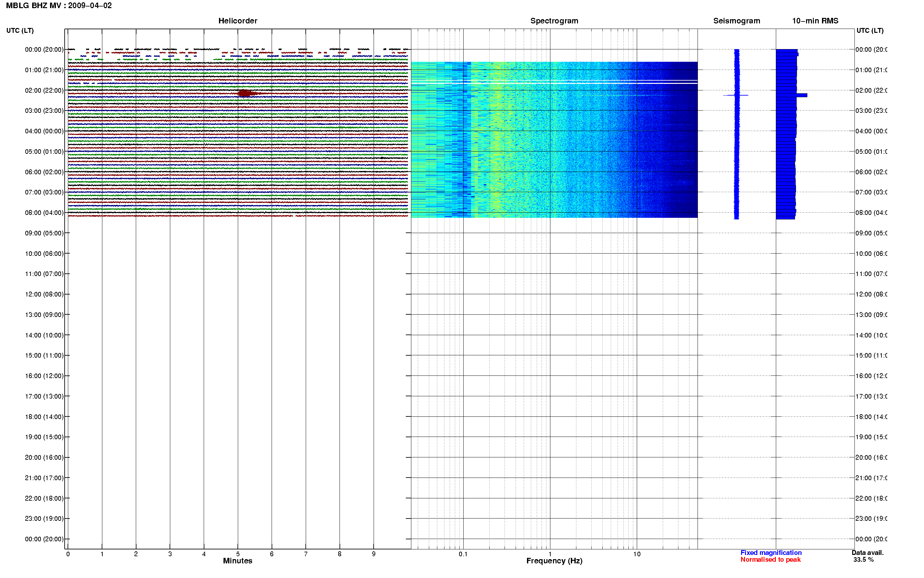Select the 'Seismogram' panel heading

[x=737, y=21]
